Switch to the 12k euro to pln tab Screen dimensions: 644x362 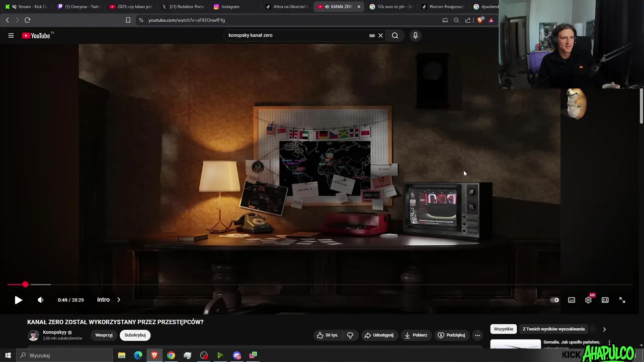tap(391, 7)
